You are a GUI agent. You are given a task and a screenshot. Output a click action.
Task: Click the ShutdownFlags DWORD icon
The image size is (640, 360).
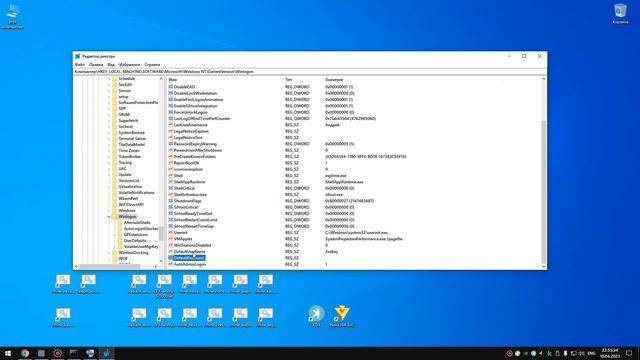(x=171, y=201)
